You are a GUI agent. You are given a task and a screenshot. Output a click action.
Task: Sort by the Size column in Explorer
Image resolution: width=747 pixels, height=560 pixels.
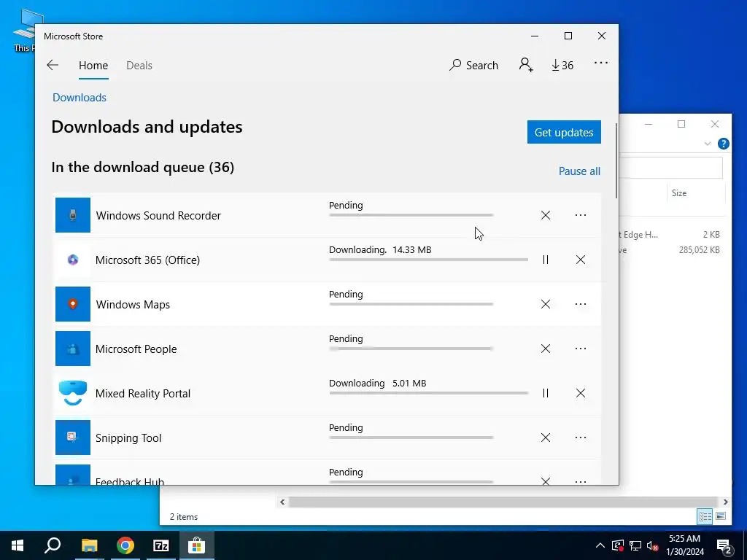tap(679, 192)
